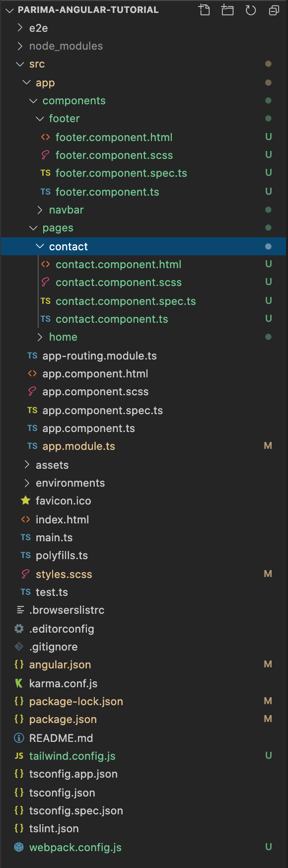Click the M status badge of app.module.ts
This screenshot has width=288, height=868.
[268, 446]
